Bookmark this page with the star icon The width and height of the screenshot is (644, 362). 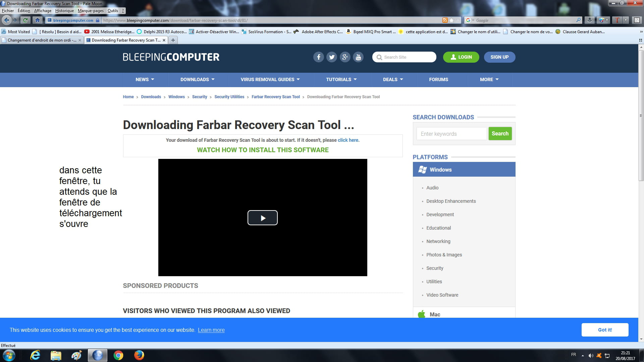coord(451,20)
